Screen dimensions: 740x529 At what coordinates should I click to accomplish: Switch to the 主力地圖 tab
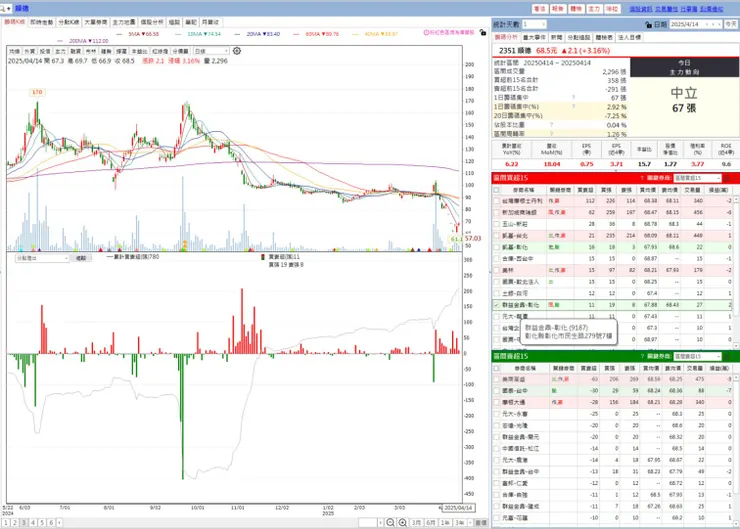tap(124, 22)
